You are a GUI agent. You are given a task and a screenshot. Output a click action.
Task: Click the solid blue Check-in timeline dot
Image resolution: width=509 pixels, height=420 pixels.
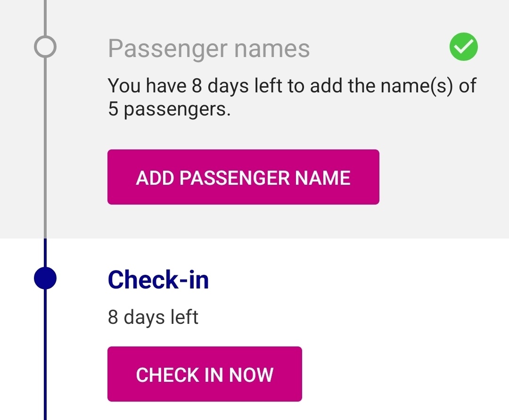(45, 278)
